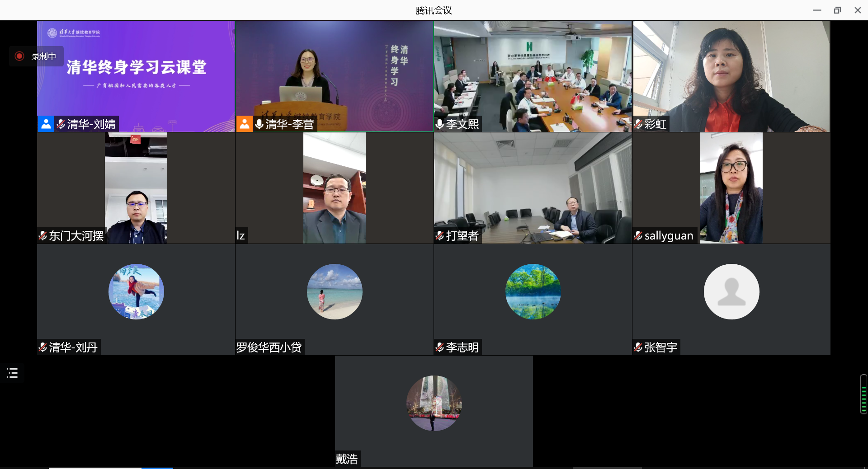868x469 pixels.
Task: Select the lz participant video tile
Action: click(334, 188)
